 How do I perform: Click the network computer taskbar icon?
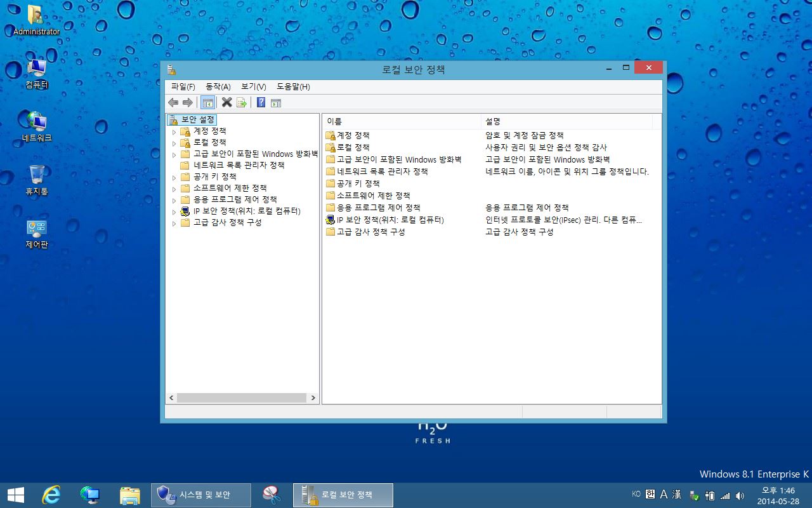click(90, 495)
